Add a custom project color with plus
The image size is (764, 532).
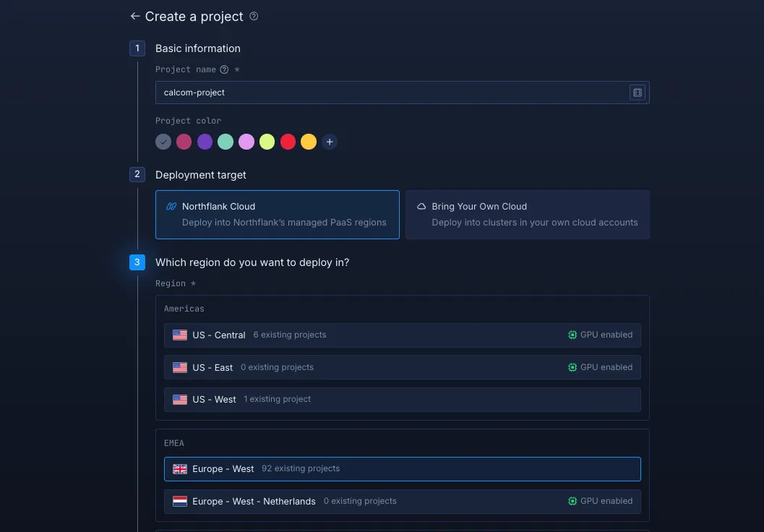[330, 142]
